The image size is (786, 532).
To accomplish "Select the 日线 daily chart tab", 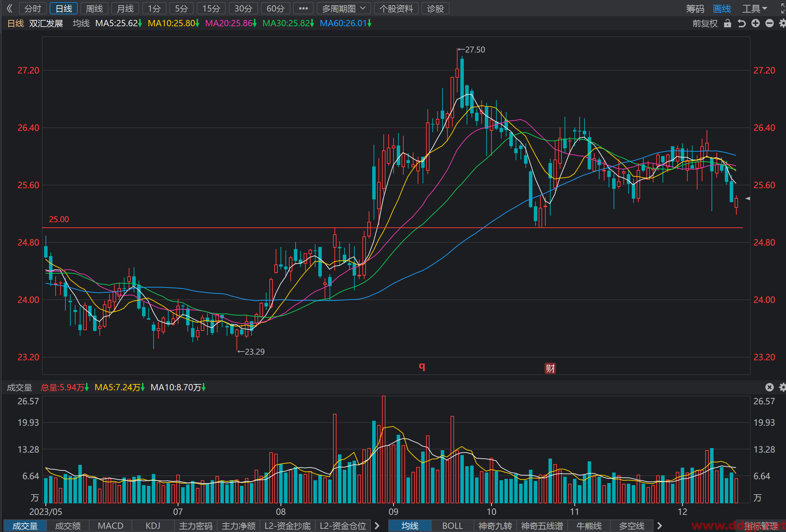I will 64,8.
